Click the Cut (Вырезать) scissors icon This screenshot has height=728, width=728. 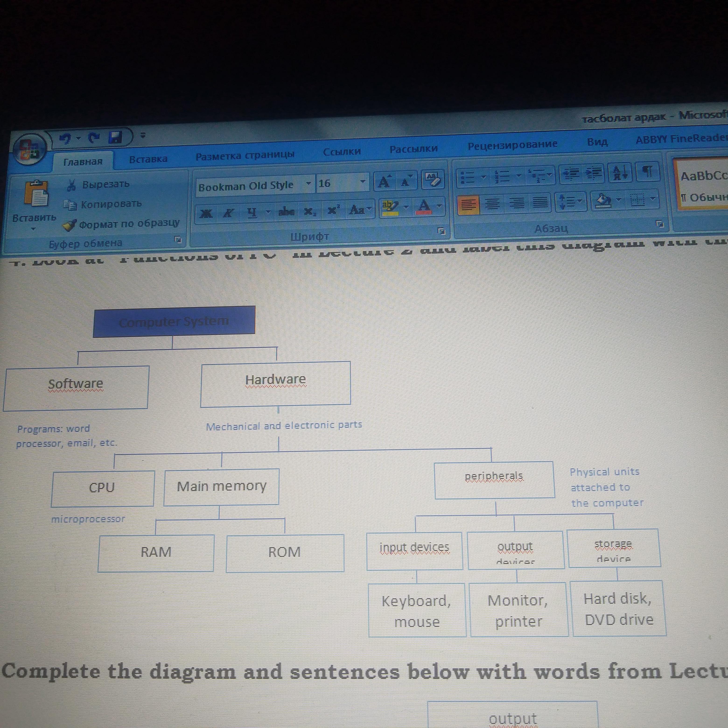coord(71,185)
